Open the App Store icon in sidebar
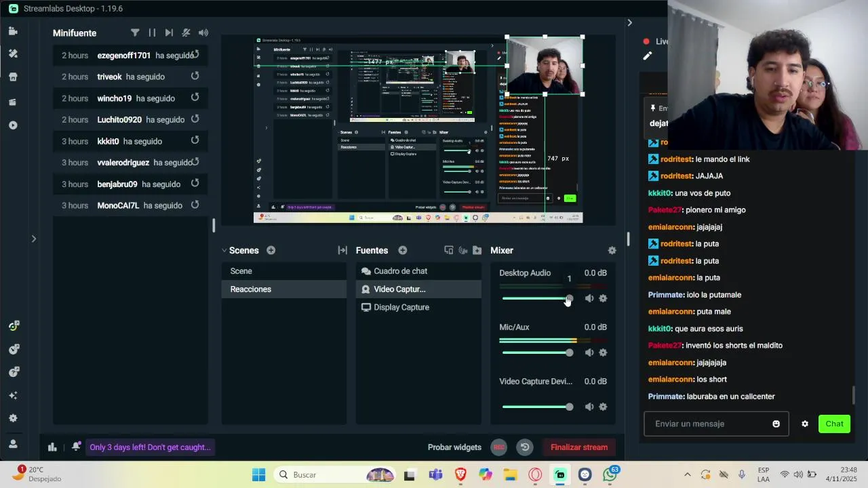Viewport: 868px width, 488px height. click(13, 77)
